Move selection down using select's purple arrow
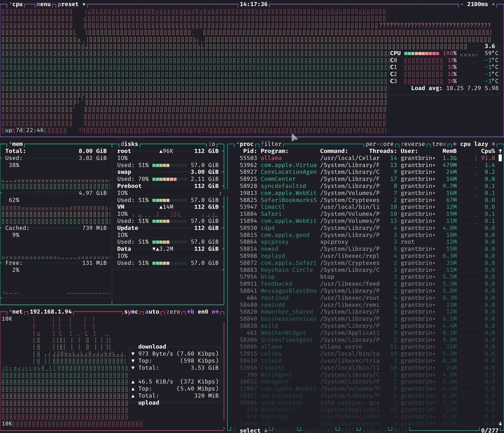The height and width of the screenshot is (433, 504). point(266,430)
